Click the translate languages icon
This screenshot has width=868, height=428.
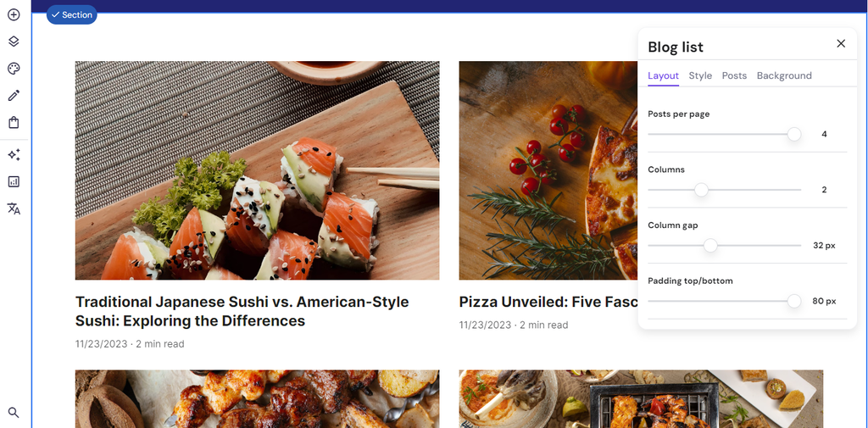pyautogui.click(x=14, y=208)
